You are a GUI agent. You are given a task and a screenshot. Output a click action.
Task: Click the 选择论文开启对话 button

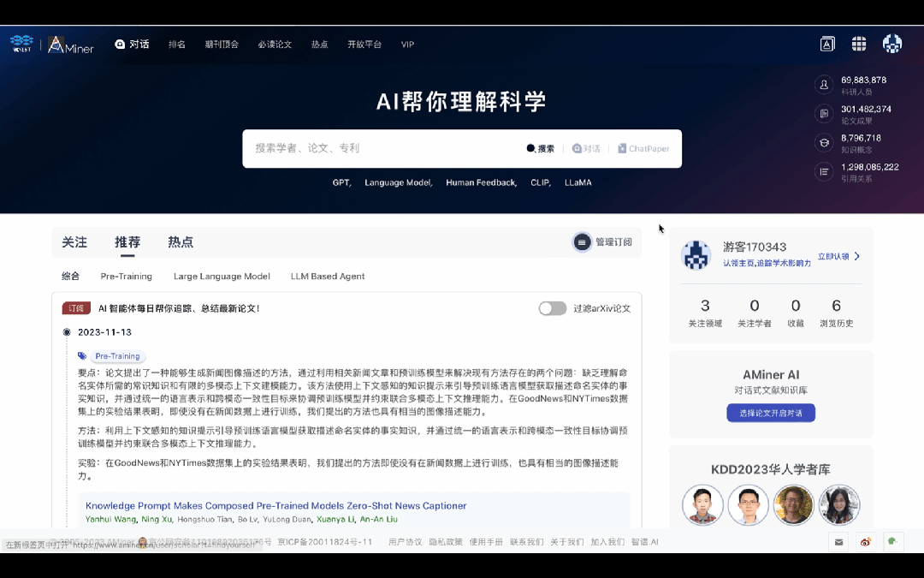point(771,413)
